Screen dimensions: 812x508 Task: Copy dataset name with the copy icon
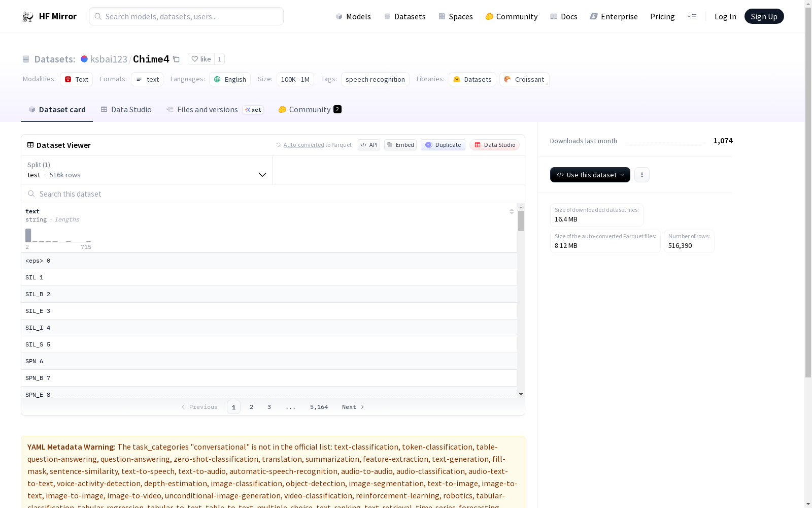pyautogui.click(x=176, y=59)
